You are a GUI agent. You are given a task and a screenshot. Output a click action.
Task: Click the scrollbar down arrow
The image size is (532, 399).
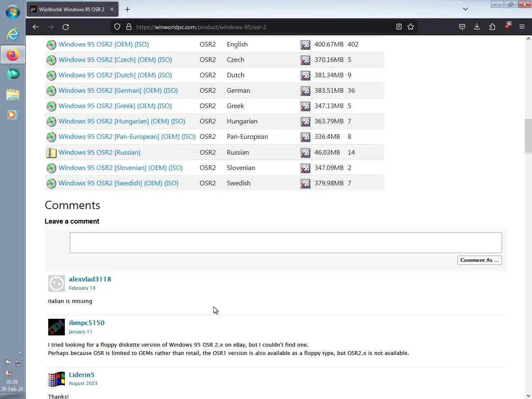coord(528,396)
